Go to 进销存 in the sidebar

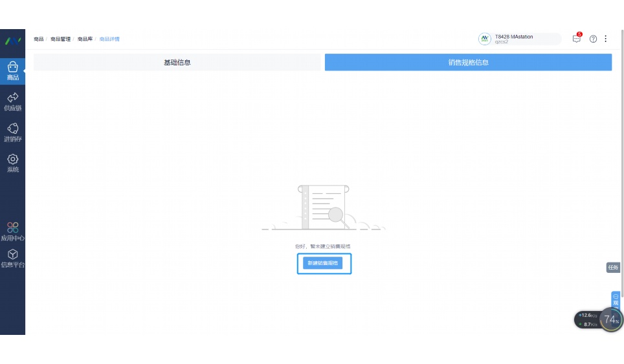12,133
